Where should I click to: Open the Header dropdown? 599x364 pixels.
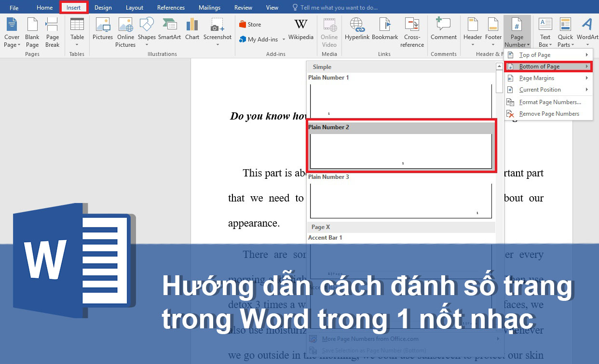473,32
